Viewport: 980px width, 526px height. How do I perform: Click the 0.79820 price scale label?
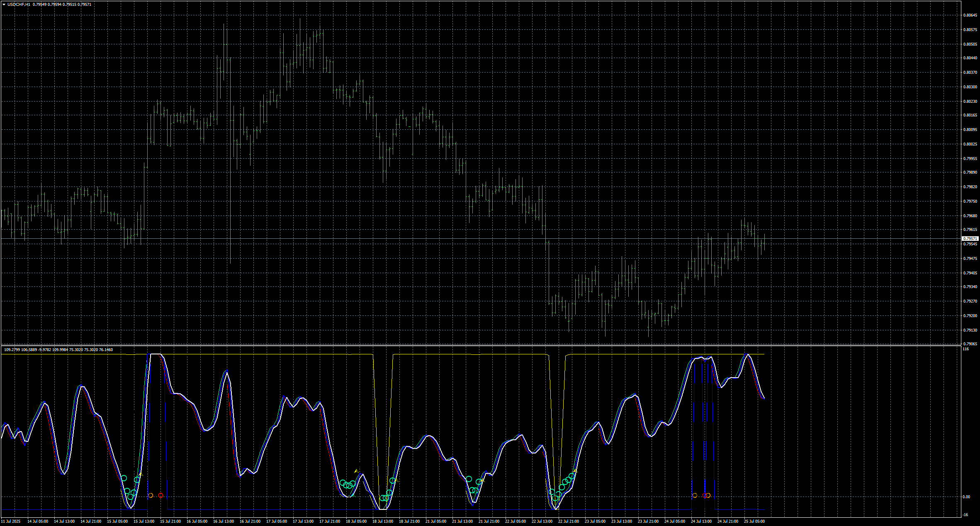pyautogui.click(x=970, y=187)
